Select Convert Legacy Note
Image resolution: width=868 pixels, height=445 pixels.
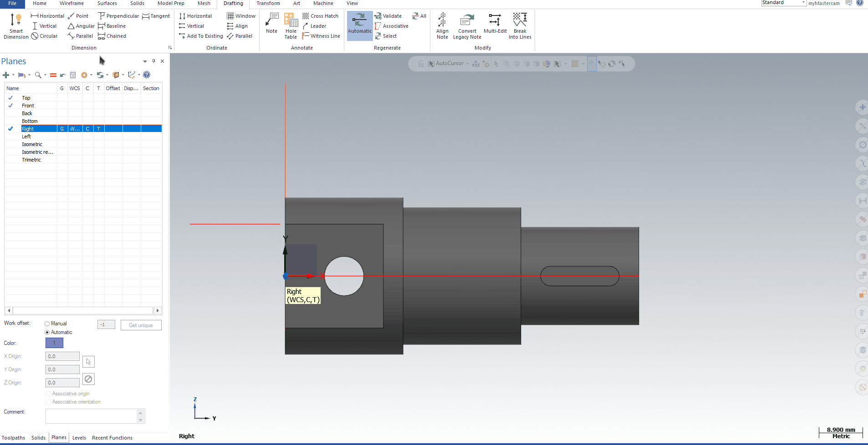click(x=467, y=26)
